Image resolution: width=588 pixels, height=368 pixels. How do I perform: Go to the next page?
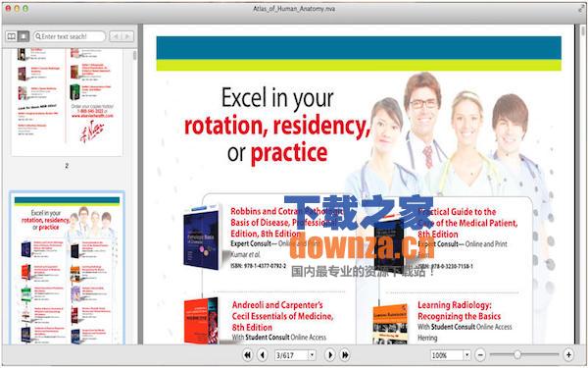[330, 355]
